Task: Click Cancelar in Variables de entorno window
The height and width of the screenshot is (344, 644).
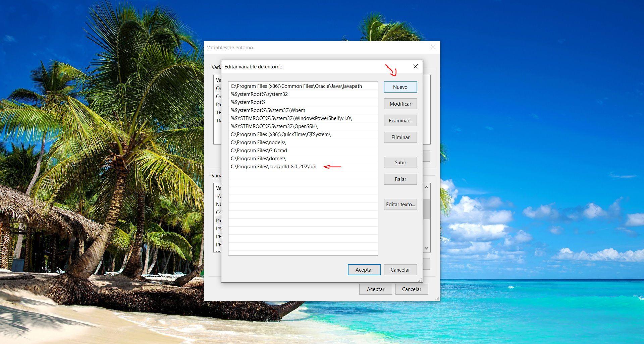Action: (412, 289)
